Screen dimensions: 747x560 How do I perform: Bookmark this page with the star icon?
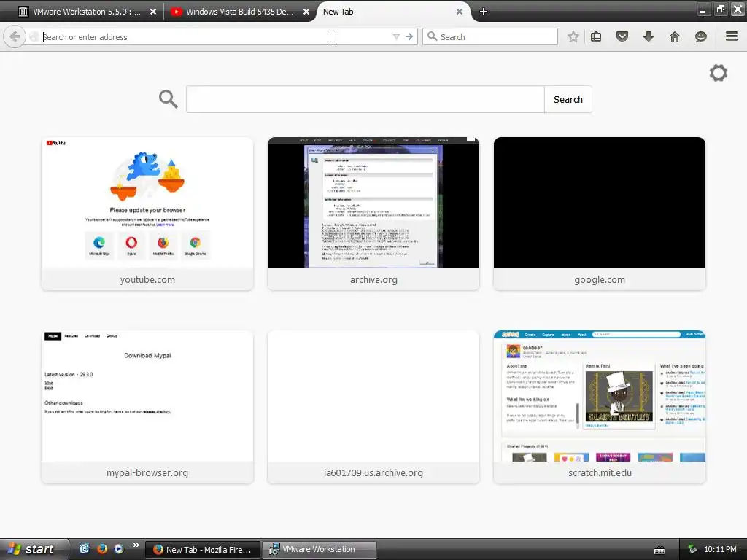pyautogui.click(x=573, y=36)
